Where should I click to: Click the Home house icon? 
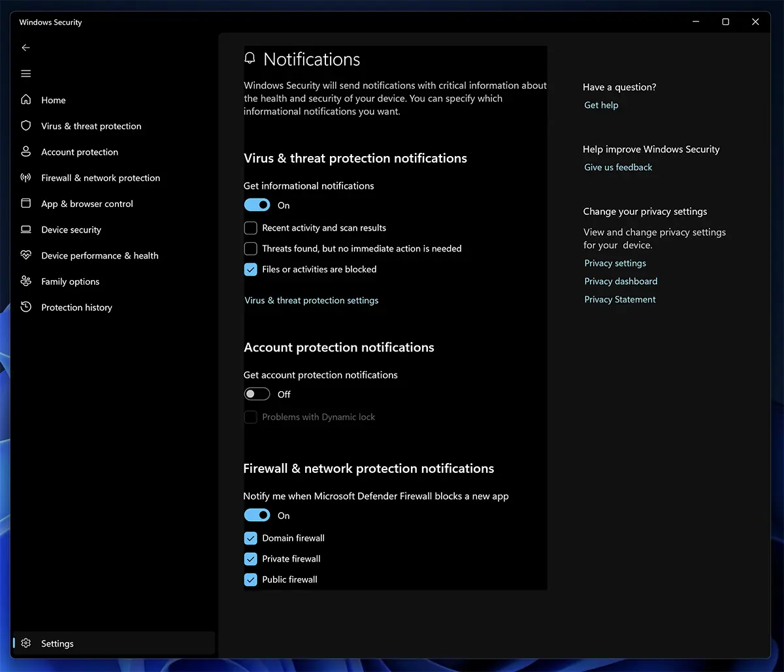[25, 100]
